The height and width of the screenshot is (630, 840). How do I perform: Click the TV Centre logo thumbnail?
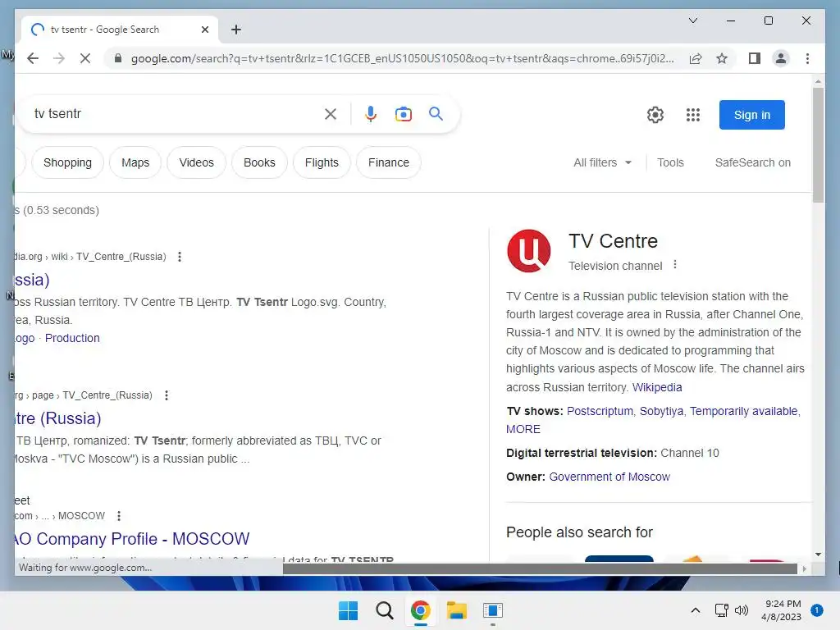[529, 251]
